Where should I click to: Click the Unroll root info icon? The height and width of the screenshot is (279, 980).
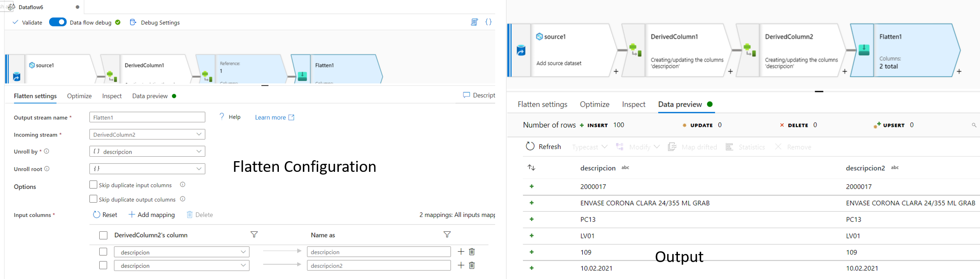(47, 169)
